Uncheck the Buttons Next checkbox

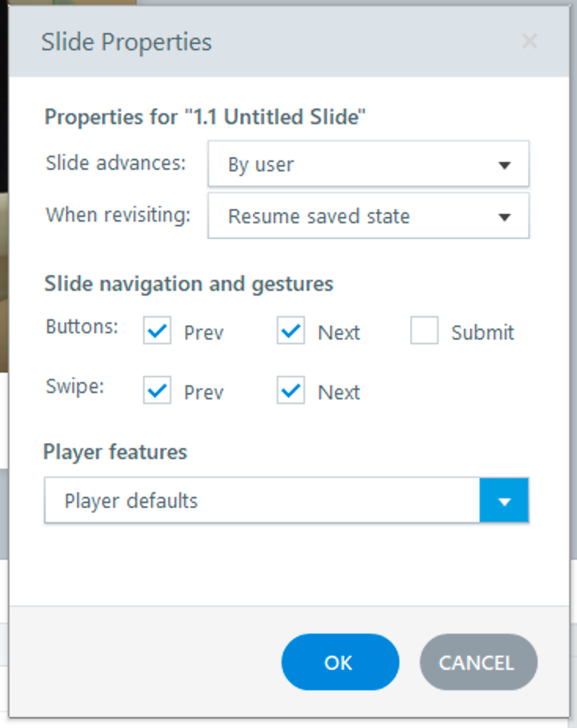[291, 332]
